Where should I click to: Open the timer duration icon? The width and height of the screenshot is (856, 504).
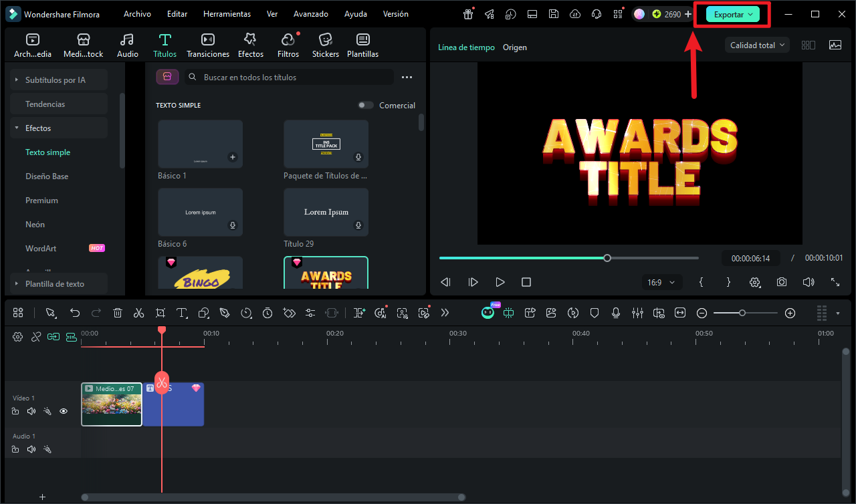coord(267,313)
